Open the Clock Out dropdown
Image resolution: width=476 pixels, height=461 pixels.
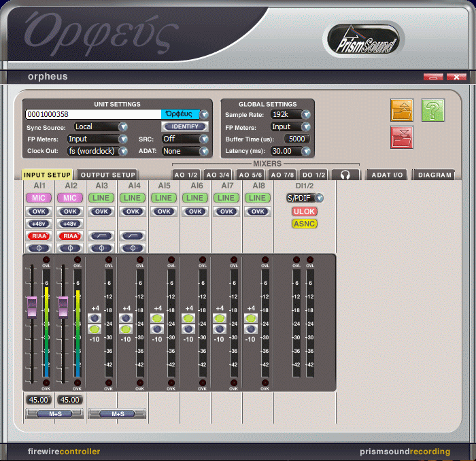pyautogui.click(x=123, y=151)
